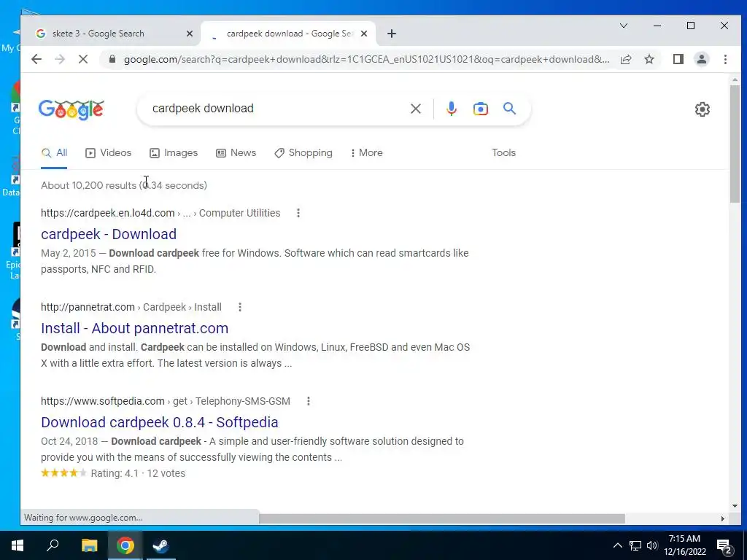
Task: Click the Chrome address bar URL
Action: tap(366, 59)
